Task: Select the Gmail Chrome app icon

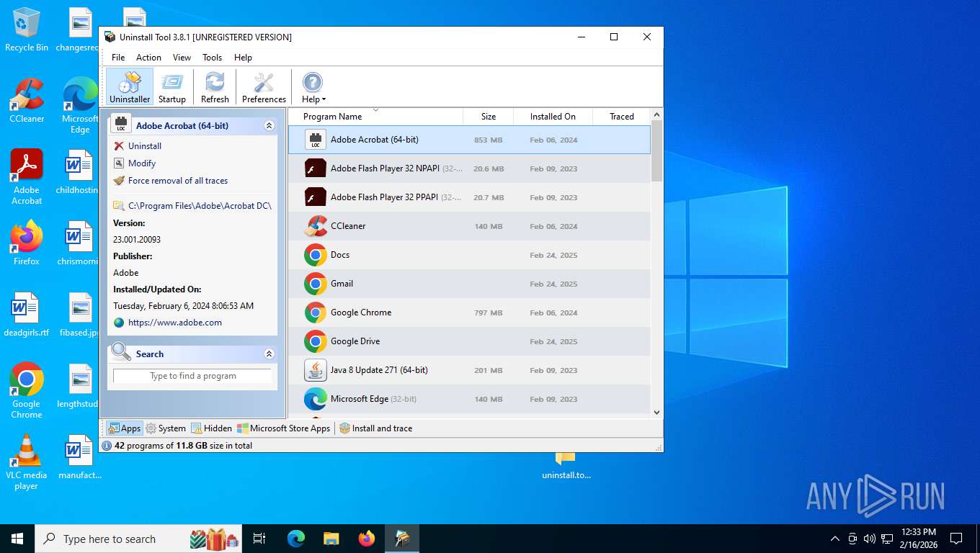Action: (x=316, y=284)
